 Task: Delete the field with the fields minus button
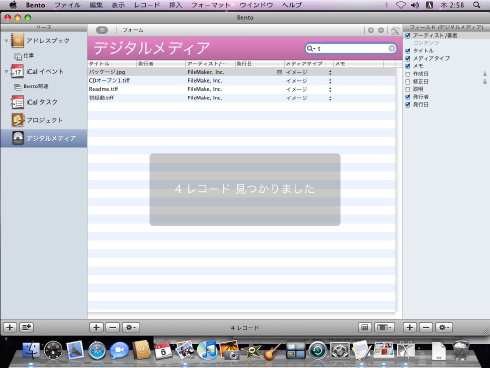coord(426,327)
